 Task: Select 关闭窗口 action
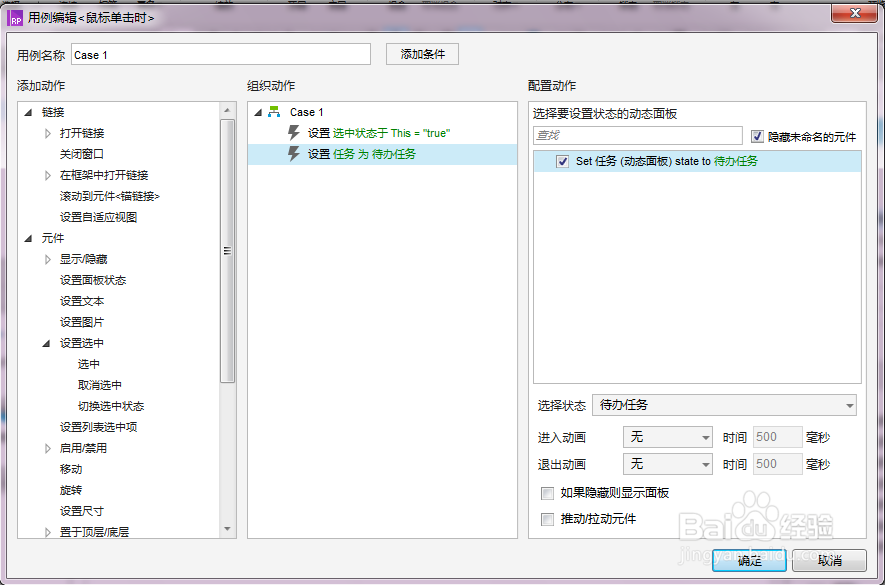pyautogui.click(x=82, y=154)
